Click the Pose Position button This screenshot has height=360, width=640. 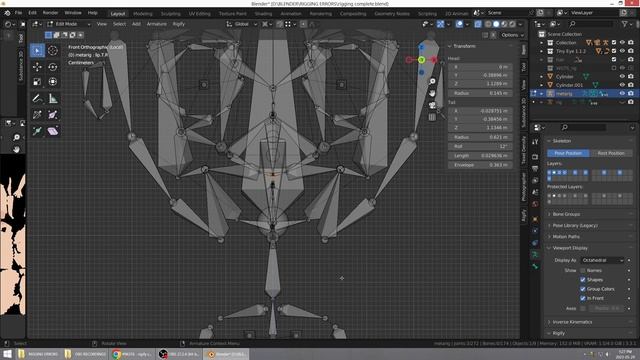click(568, 153)
